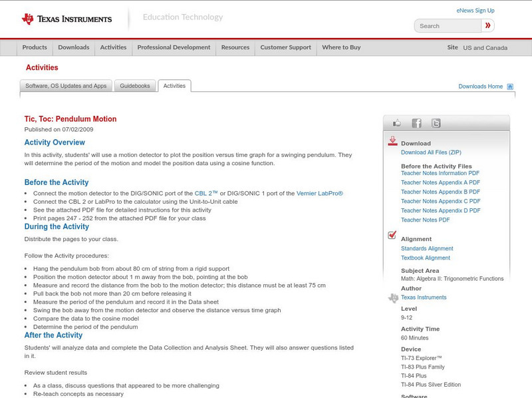Click the Texas Instruments author link

click(x=424, y=298)
